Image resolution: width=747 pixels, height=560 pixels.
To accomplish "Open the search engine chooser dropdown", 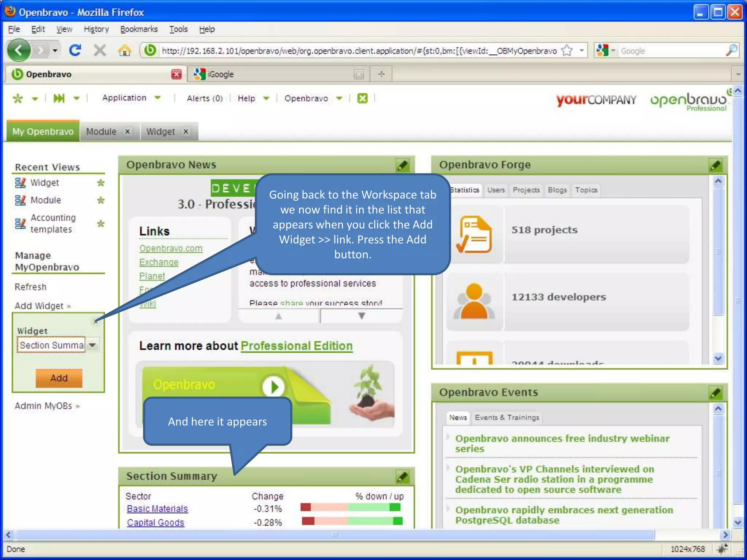I will click(x=613, y=50).
